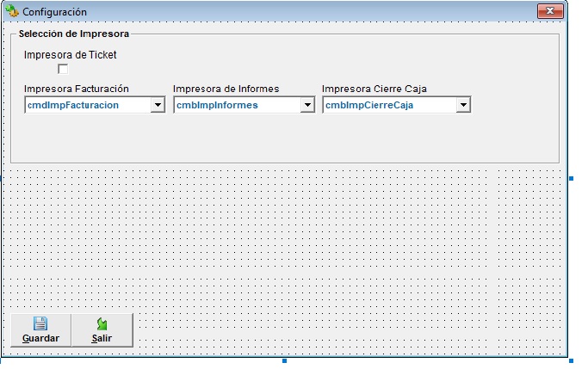Click the "Impresora Cierre Caja" label
The width and height of the screenshot is (588, 369).
coord(374,89)
